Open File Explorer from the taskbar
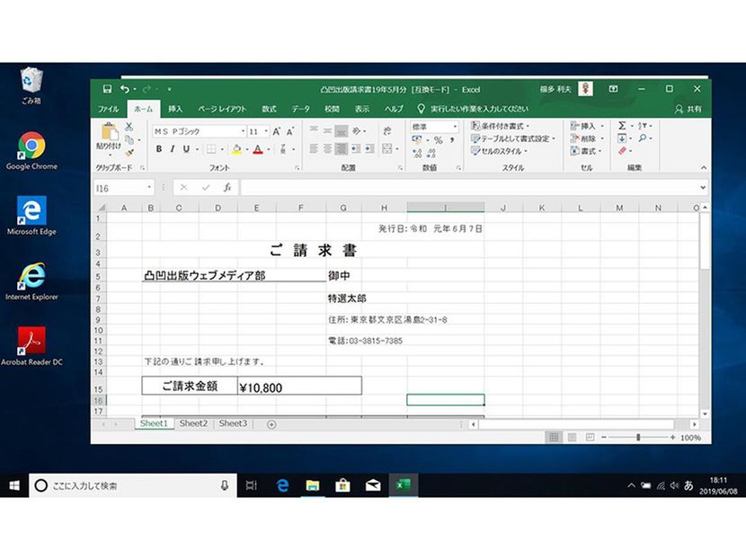The width and height of the screenshot is (746, 560). (313, 485)
